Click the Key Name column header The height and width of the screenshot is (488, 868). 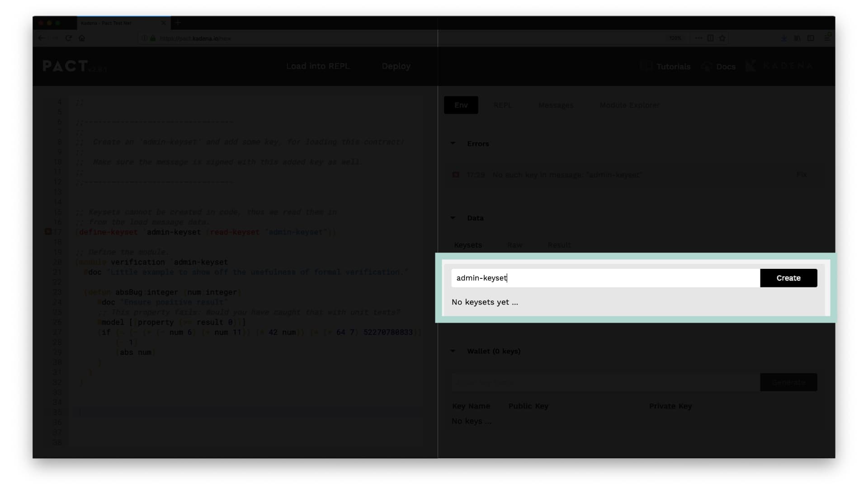471,406
